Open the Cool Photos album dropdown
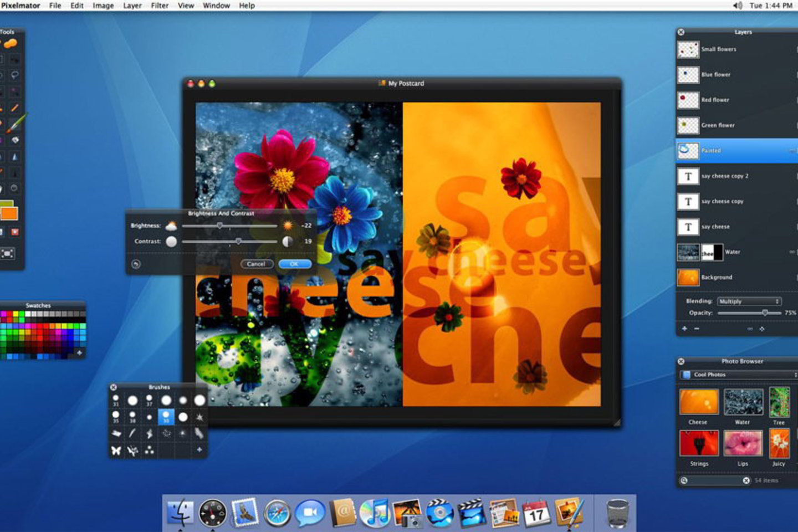 [x=739, y=375]
